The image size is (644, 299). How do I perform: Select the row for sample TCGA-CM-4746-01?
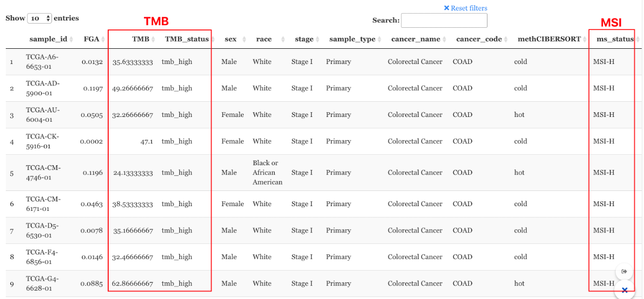coord(43,173)
